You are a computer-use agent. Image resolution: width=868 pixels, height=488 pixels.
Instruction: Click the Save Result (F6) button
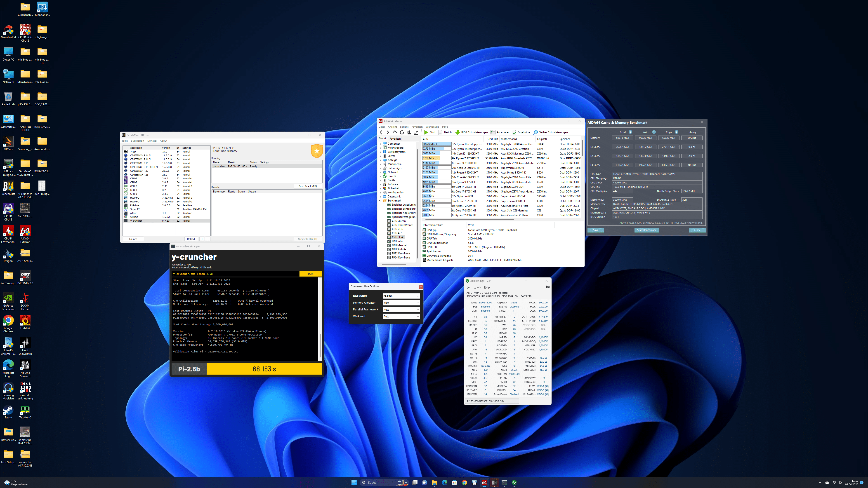(308, 186)
